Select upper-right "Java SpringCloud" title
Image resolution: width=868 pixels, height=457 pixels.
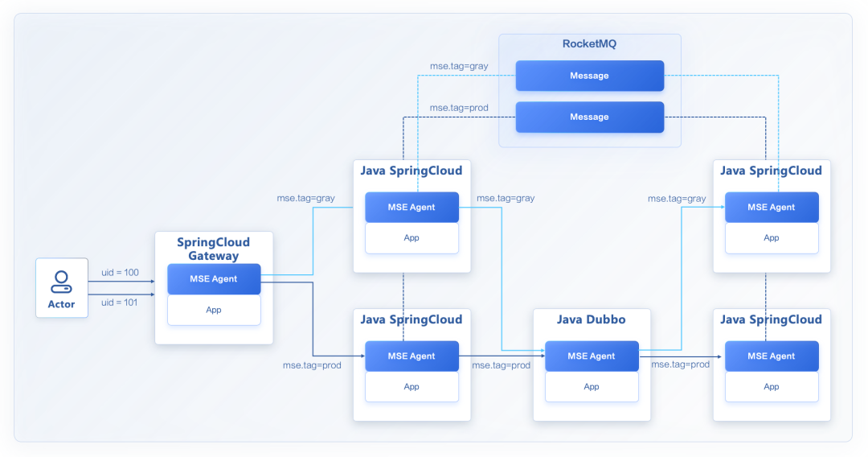(x=771, y=171)
